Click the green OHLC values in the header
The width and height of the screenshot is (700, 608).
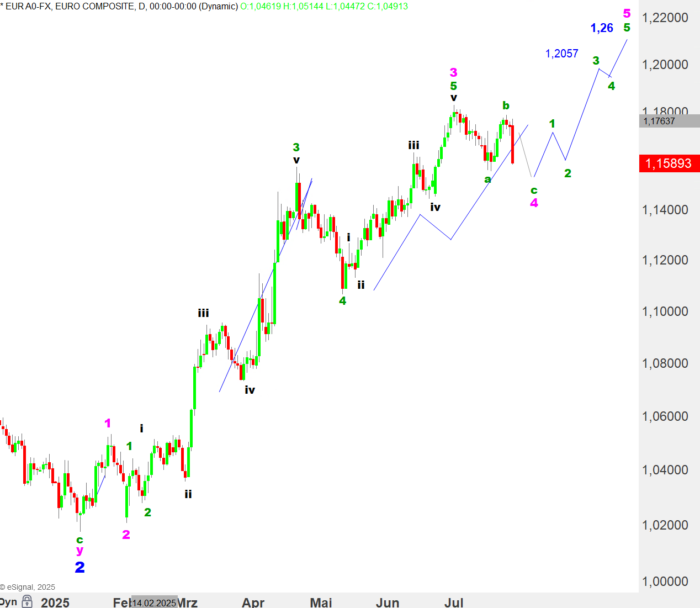[x=324, y=7]
